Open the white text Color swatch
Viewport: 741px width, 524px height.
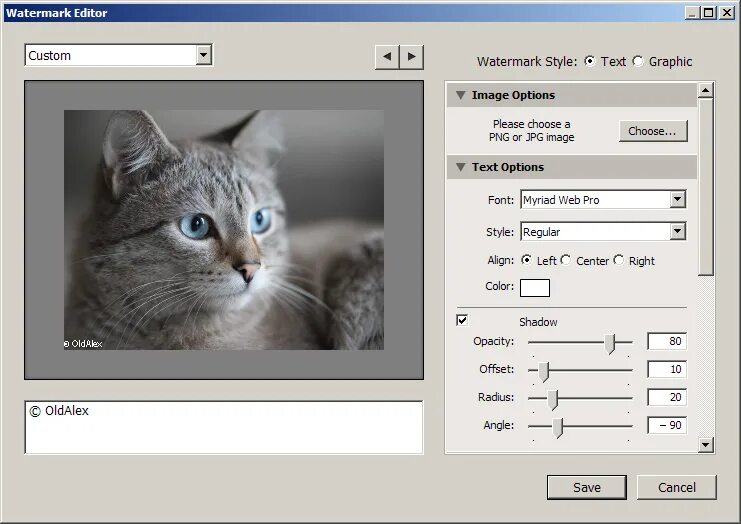tap(534, 288)
